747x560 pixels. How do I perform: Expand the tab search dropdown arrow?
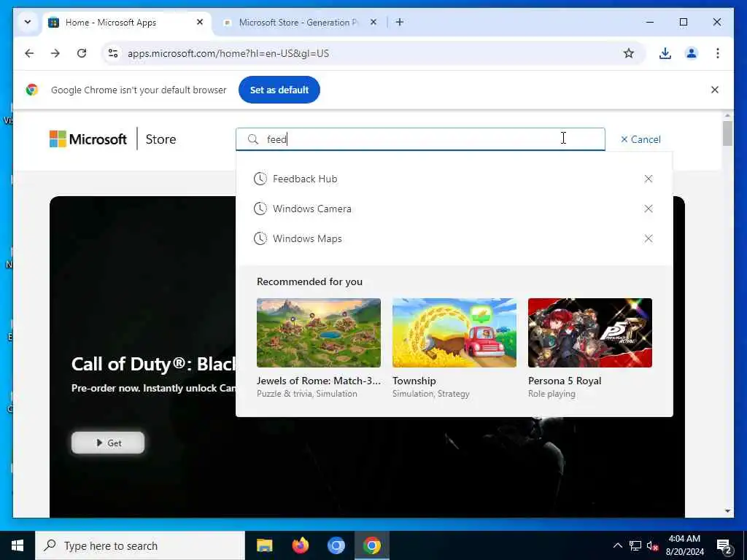pyautogui.click(x=28, y=22)
